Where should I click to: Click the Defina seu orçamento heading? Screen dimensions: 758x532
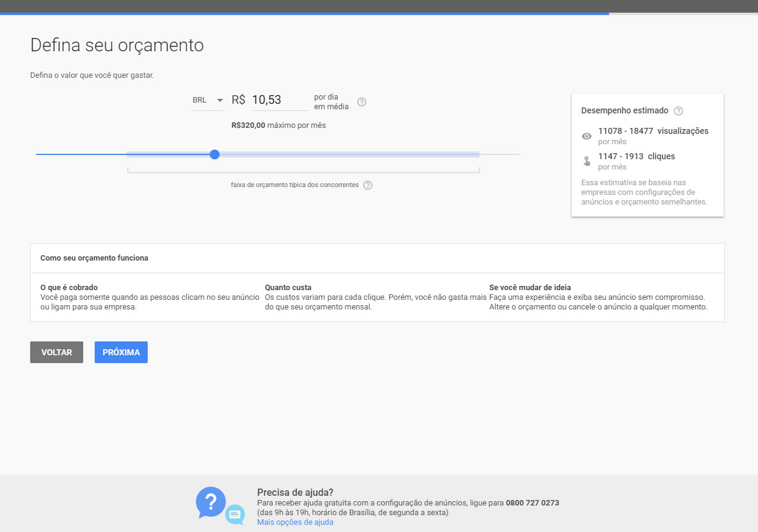[x=117, y=45]
